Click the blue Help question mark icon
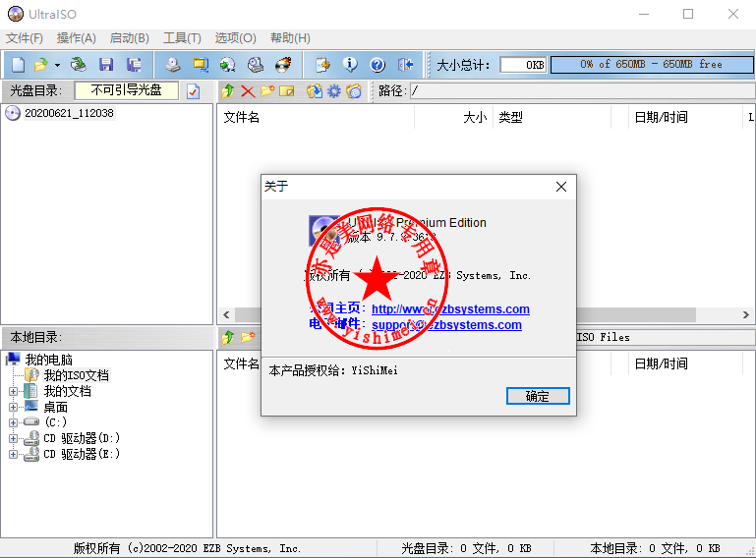 coord(378,65)
